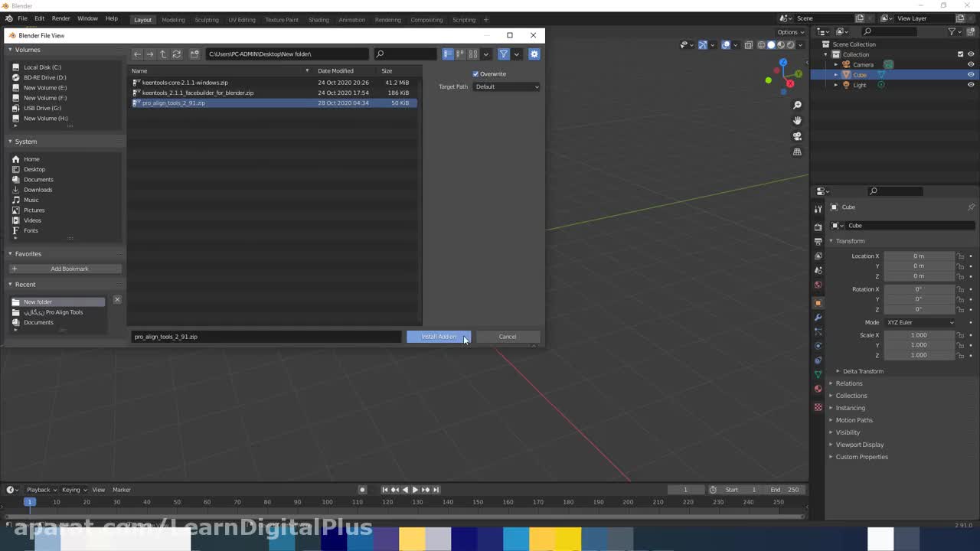Click the Install Add-on button
Viewport: 980px width, 551px height.
(x=438, y=337)
